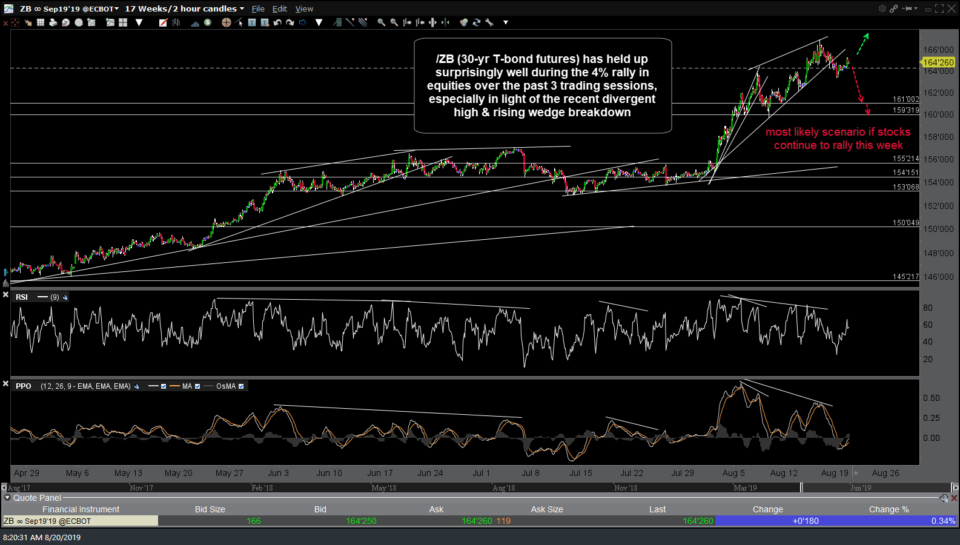Collapse the Quote Panel expander
Image resolution: width=960 pixels, height=545 pixels.
[x=7, y=498]
